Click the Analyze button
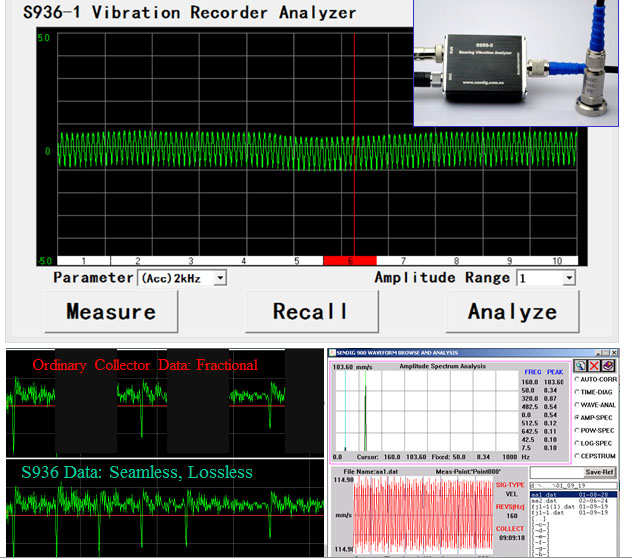This screenshot has height=559, width=632. 513,312
